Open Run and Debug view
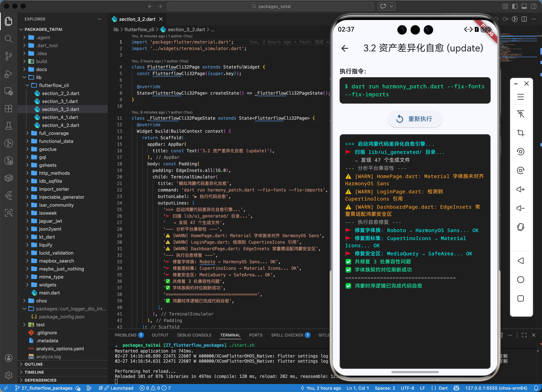Image resolution: width=542 pixels, height=392 pixels. (x=9, y=74)
